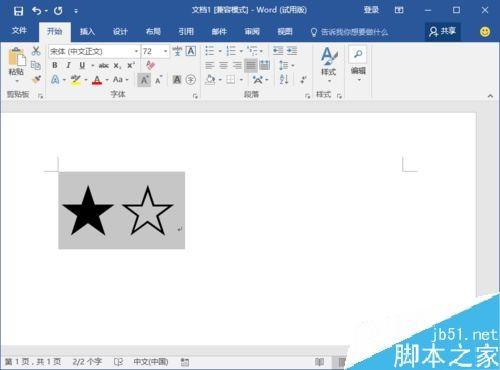The height and width of the screenshot is (370, 500).
Task: Click the Character Border icon
Action: tap(191, 51)
